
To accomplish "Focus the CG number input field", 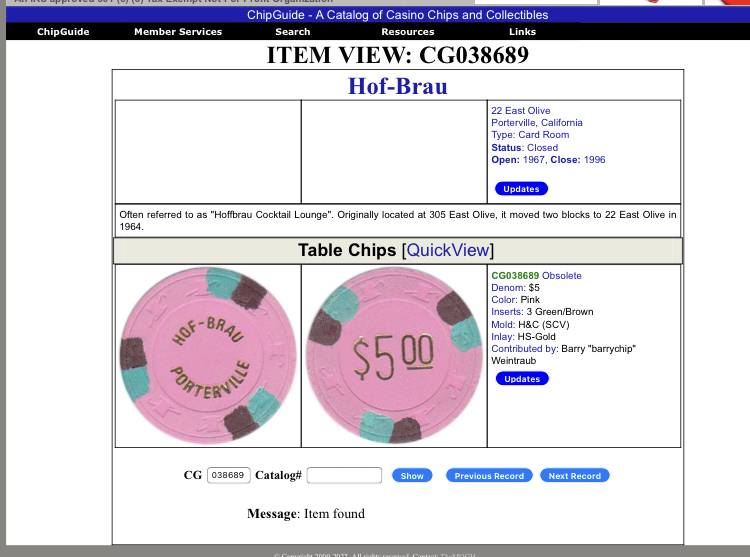I will pos(228,476).
